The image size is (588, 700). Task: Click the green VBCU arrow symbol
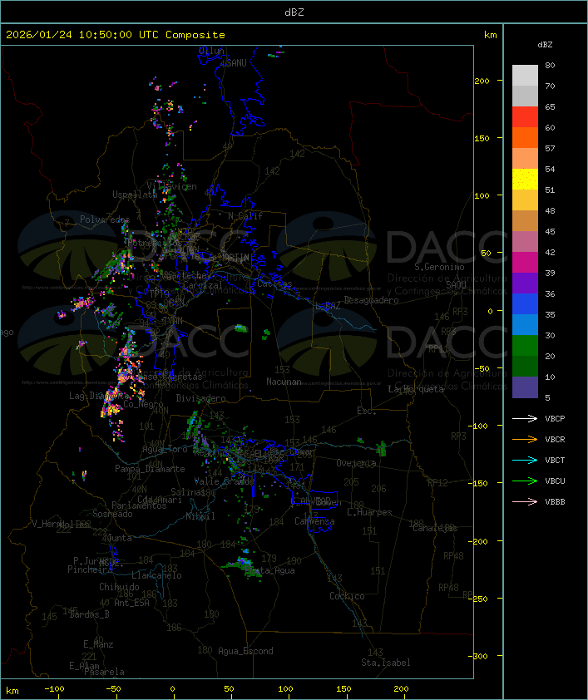[x=525, y=481]
